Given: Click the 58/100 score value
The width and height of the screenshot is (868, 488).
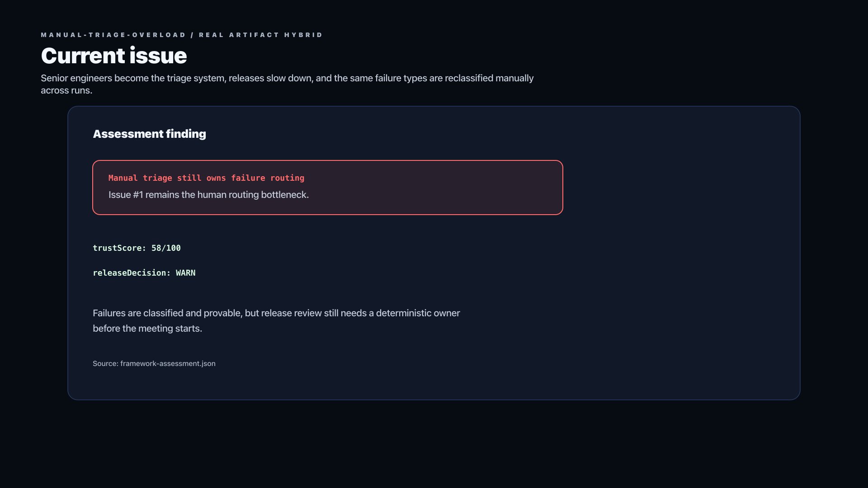Looking at the screenshot, I should [166, 248].
